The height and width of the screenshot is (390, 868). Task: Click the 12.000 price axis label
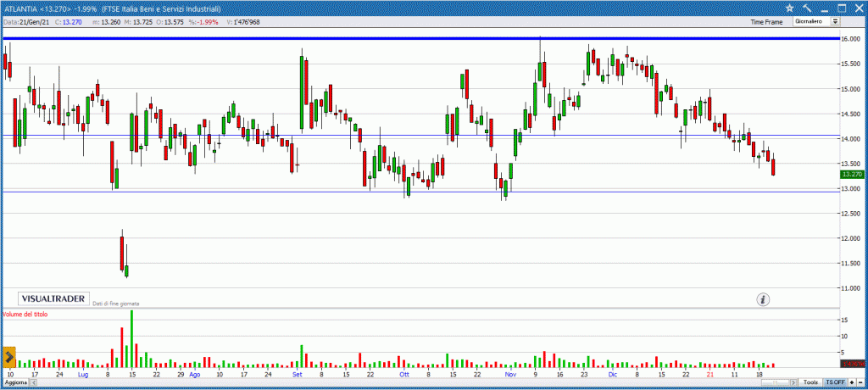850,239
